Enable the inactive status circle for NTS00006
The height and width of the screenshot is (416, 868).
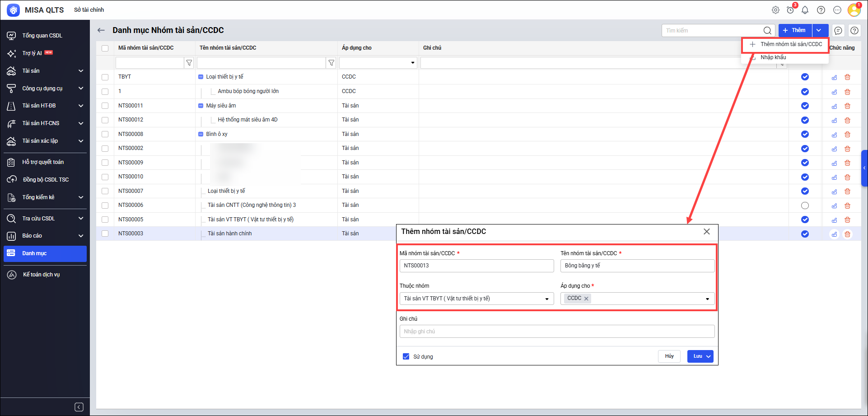pyautogui.click(x=805, y=206)
